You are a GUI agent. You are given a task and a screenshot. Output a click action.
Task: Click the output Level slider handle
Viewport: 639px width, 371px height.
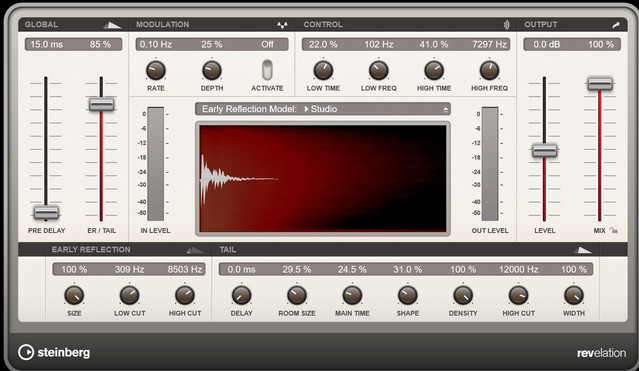pos(544,150)
